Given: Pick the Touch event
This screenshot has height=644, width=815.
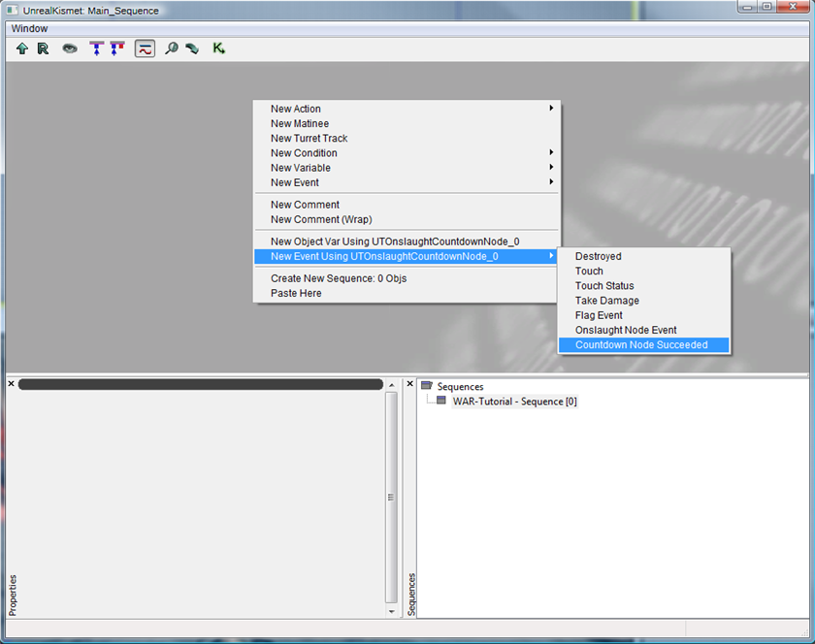Looking at the screenshot, I should click(x=644, y=271).
